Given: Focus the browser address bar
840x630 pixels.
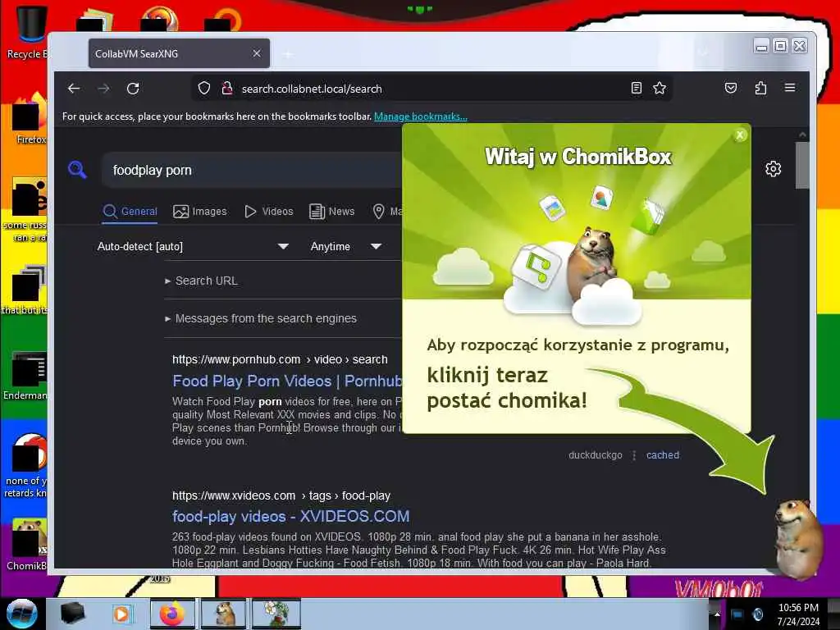Looking at the screenshot, I should click(431, 89).
